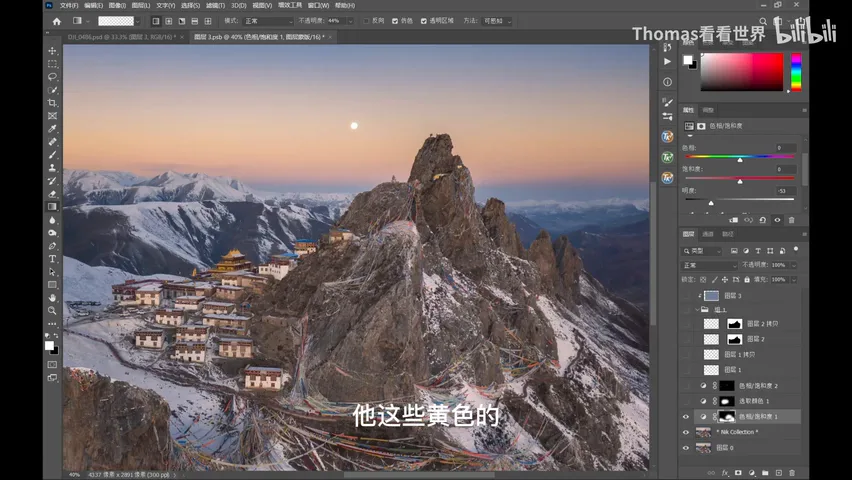Pick a hue from rainbow color strip
The height and width of the screenshot is (480, 852).
[x=796, y=72]
